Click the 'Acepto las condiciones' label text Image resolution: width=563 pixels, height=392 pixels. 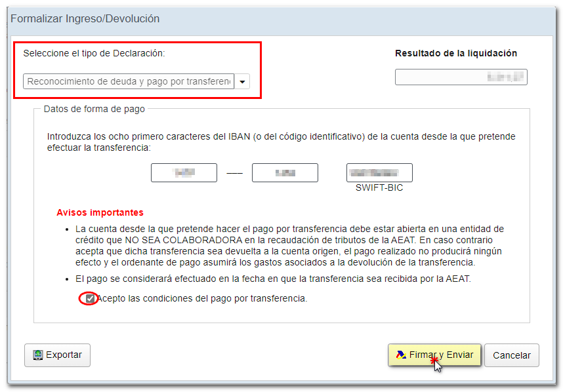[202, 299]
